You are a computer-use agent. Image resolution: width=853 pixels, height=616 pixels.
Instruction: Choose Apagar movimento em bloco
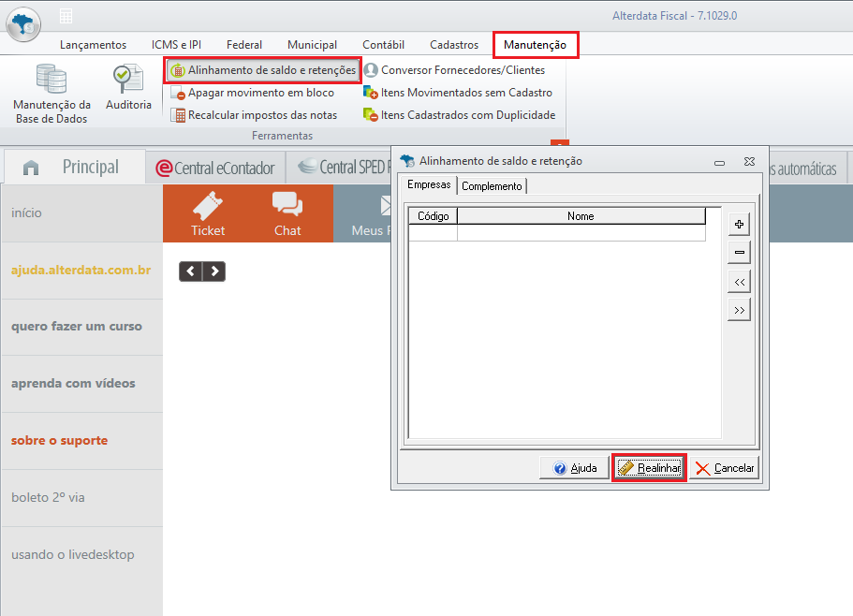(253, 93)
